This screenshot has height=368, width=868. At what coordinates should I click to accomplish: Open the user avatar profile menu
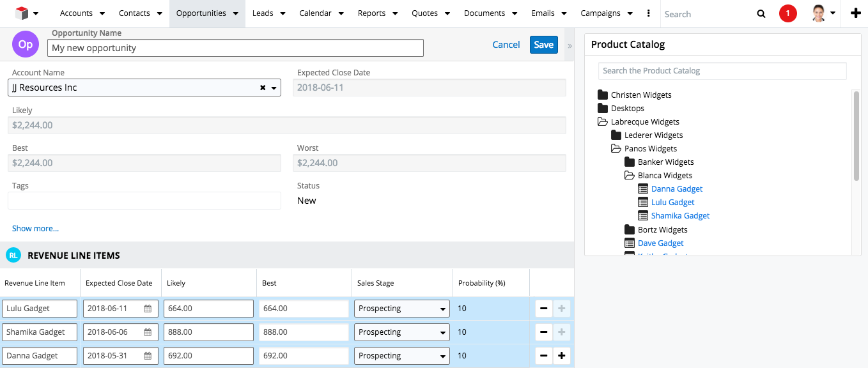pyautogui.click(x=823, y=13)
